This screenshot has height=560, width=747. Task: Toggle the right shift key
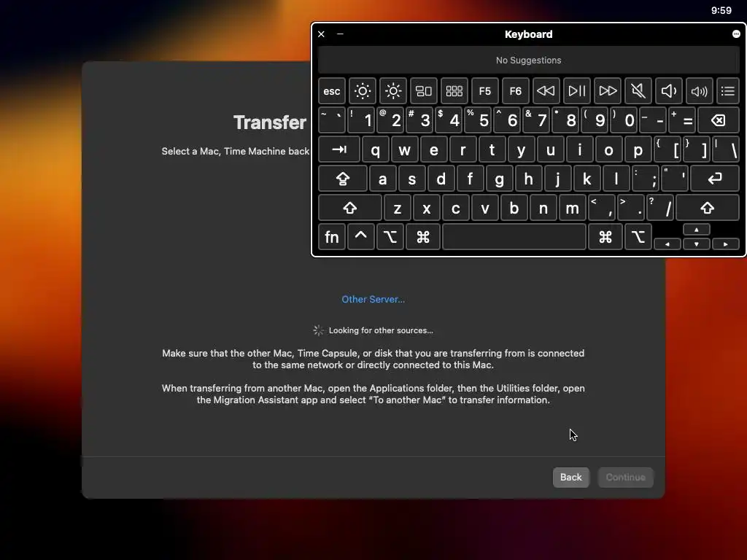pos(708,208)
